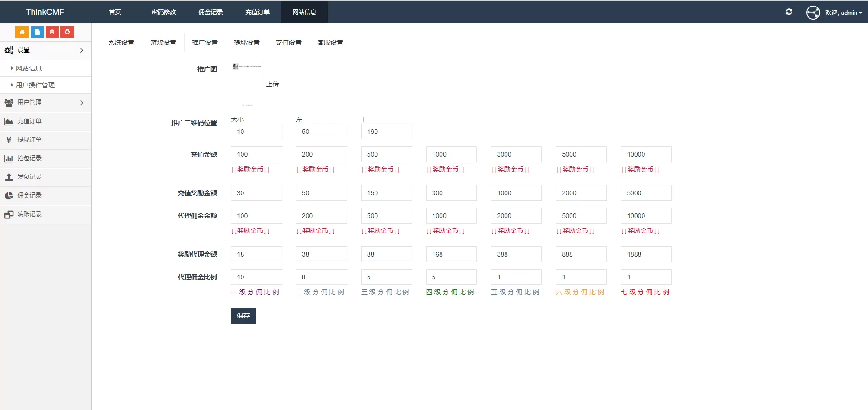Expand 用户操作管理 submenu item
The image size is (868, 410).
(x=35, y=85)
